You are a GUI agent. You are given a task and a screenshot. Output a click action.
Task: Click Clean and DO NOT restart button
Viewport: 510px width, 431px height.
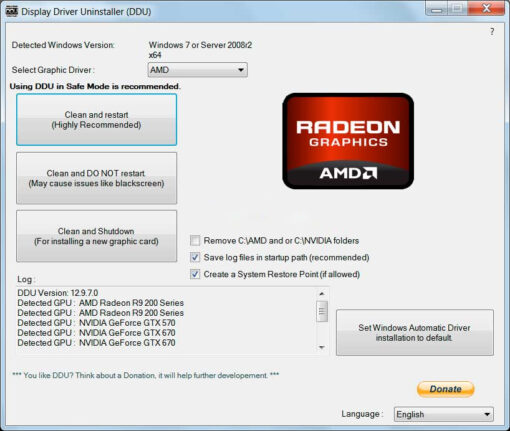click(96, 178)
